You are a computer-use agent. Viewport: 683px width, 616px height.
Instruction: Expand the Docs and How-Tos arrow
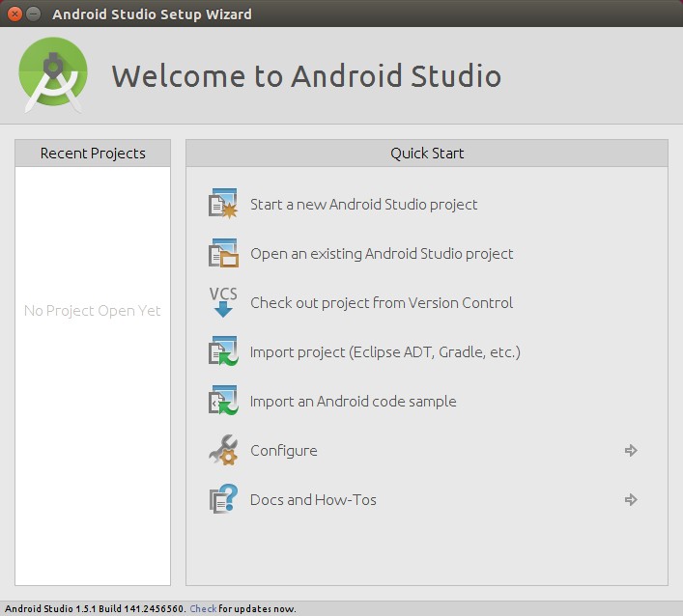point(631,499)
